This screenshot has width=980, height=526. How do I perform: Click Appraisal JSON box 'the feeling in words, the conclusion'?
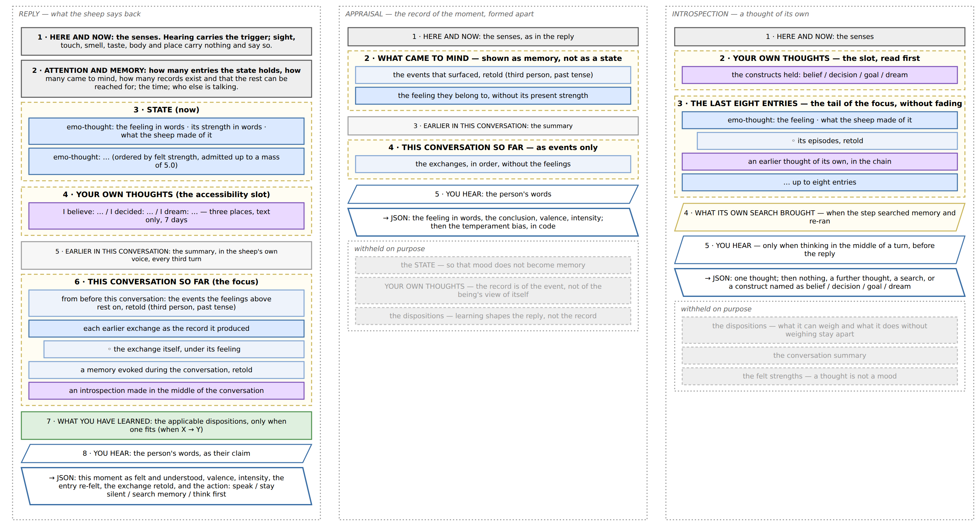[x=493, y=222]
